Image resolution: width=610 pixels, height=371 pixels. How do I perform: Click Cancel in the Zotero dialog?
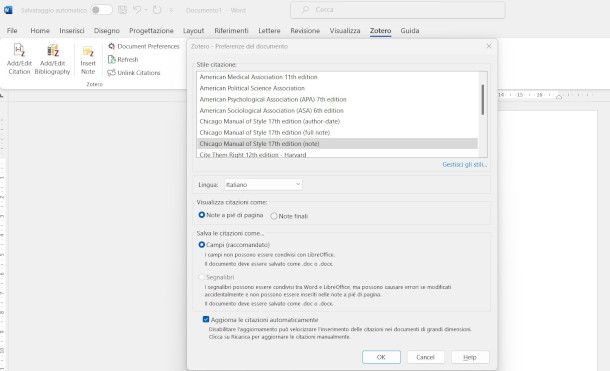[425, 357]
